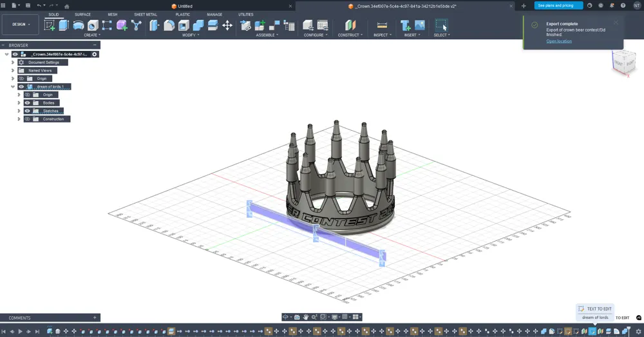Open the NT user profile button
This screenshot has width=644, height=337.
tap(637, 5)
